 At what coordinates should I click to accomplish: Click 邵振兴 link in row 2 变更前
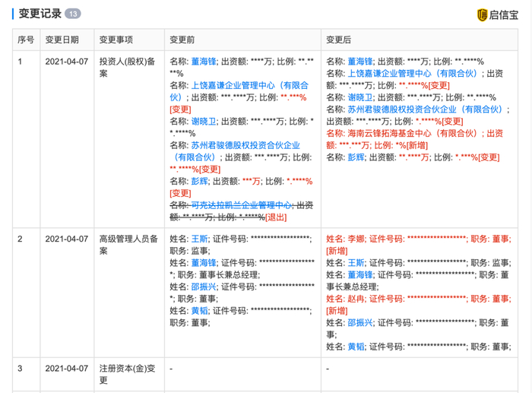[x=204, y=287]
